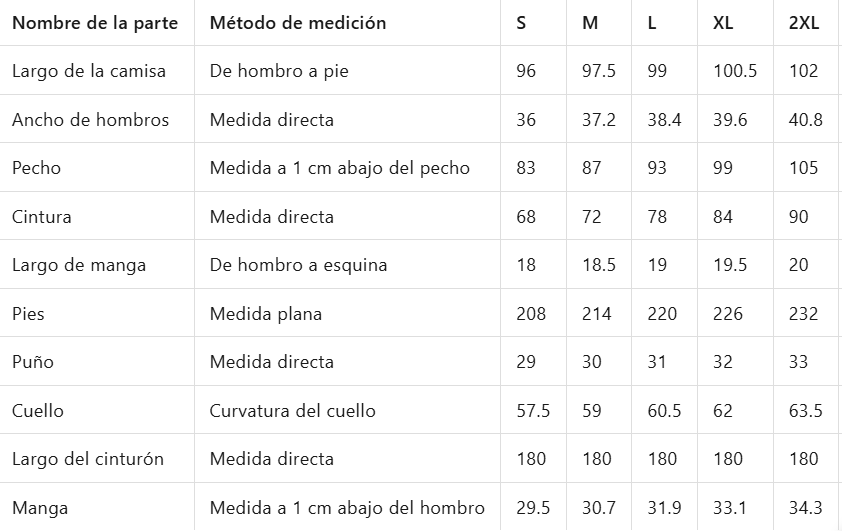Viewport: 842px width, 531px height.
Task: Click the "Ancho de hombros" row label
Action: (90, 120)
